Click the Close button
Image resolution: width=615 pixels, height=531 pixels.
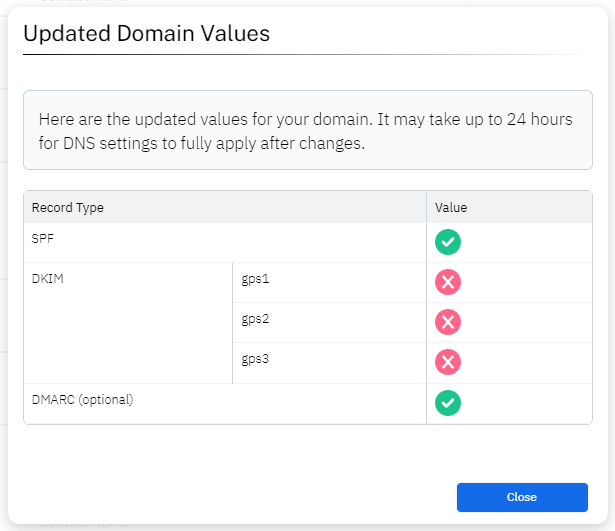pyautogui.click(x=522, y=497)
